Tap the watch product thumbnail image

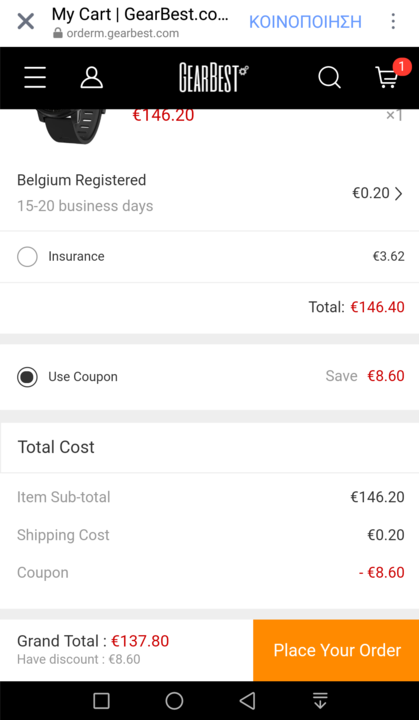click(x=71, y=125)
